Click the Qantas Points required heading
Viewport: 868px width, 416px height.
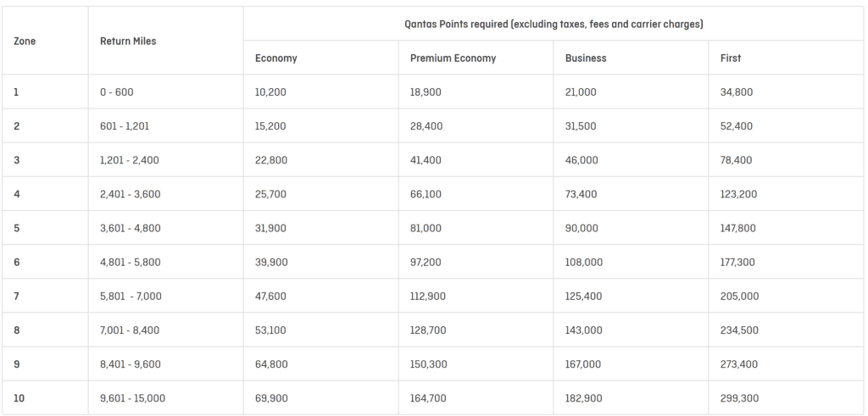point(554,25)
